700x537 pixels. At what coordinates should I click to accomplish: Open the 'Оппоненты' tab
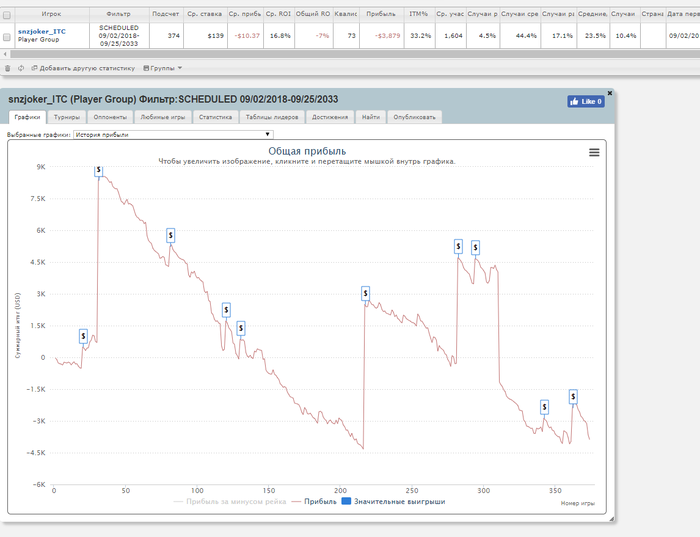[110, 117]
